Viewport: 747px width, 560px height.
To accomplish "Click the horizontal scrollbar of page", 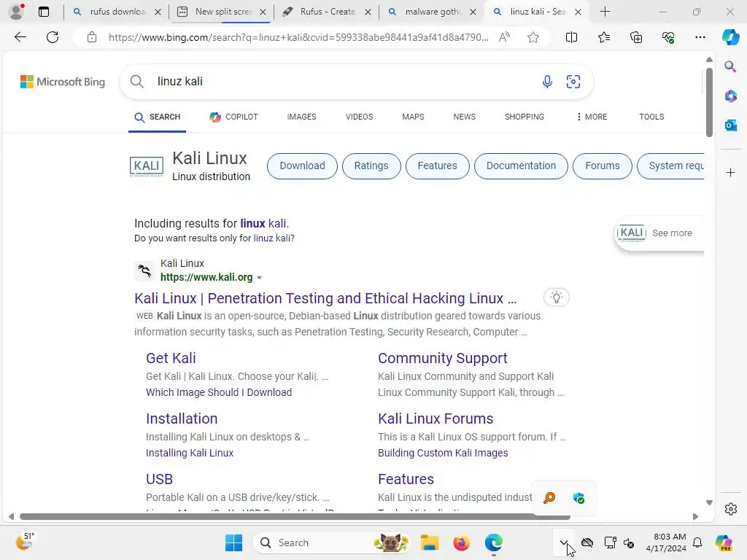I will coord(295,517).
